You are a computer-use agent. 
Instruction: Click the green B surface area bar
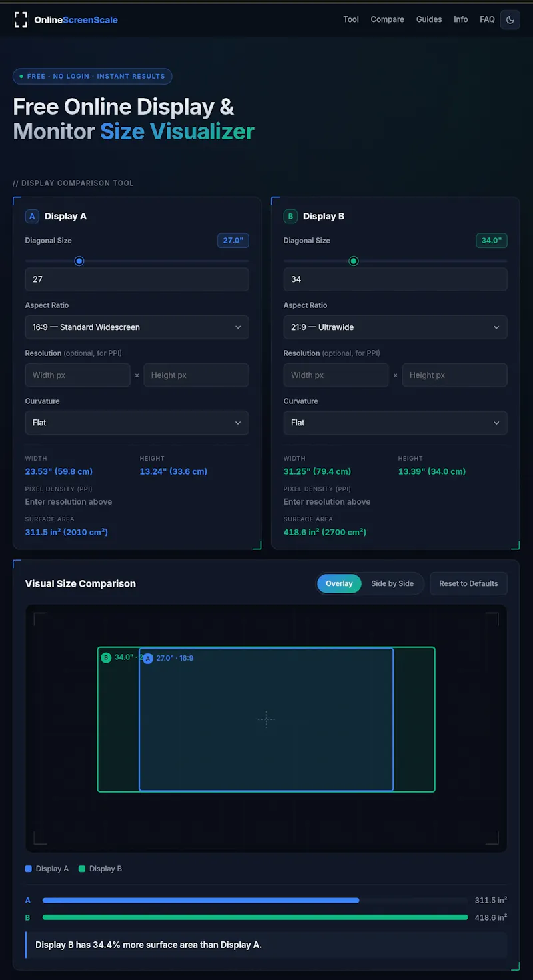[x=255, y=917]
